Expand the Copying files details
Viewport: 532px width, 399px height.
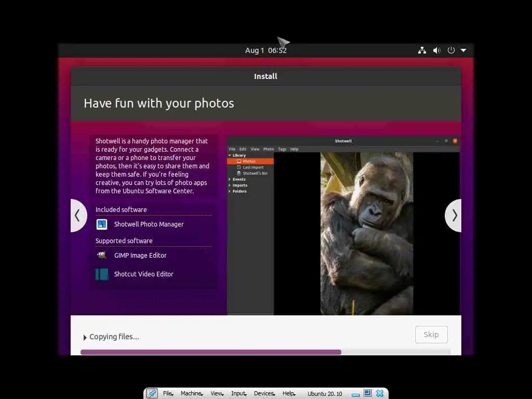point(85,337)
